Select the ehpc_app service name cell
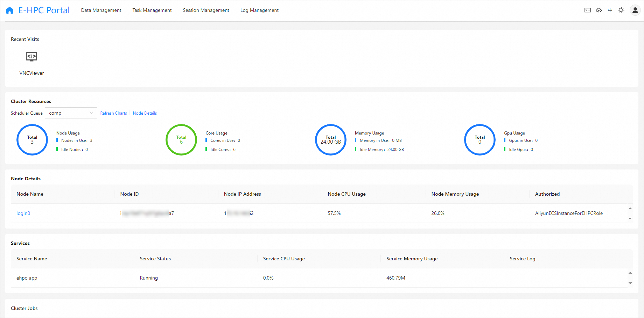 click(27, 278)
